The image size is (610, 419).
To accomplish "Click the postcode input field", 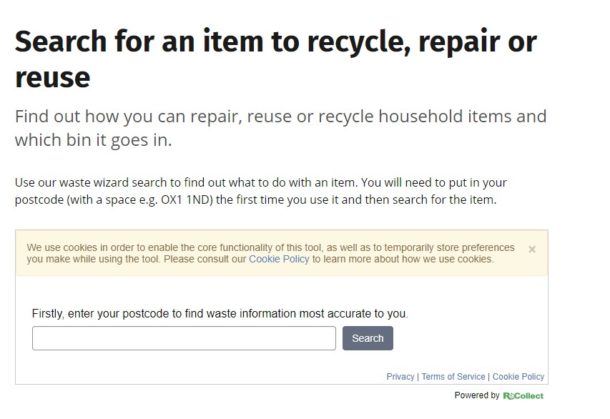I will pyautogui.click(x=184, y=338).
